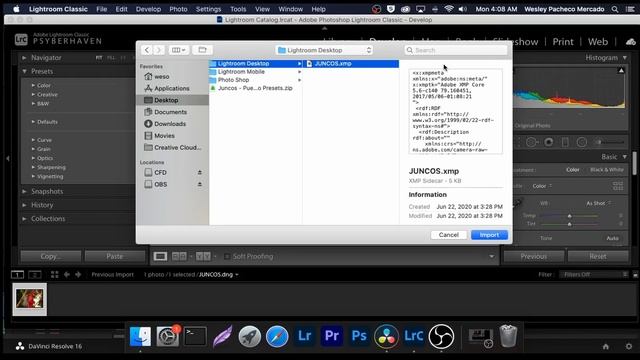The width and height of the screenshot is (640, 360).
Task: Open the Filters Off dropdown
Action: [594, 275]
